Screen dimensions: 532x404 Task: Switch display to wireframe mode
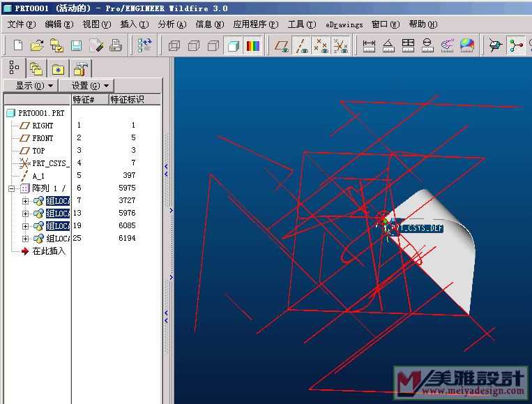174,45
